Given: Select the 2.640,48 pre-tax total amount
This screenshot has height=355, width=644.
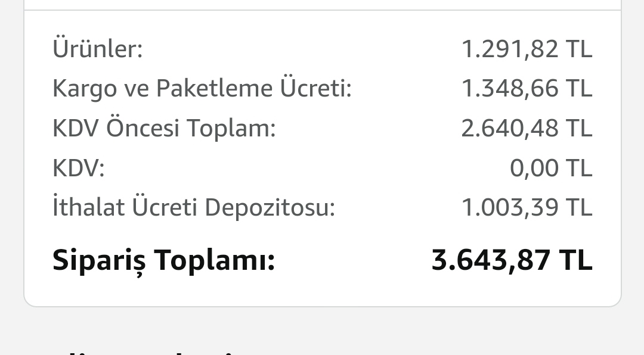Looking at the screenshot, I should [510, 128].
